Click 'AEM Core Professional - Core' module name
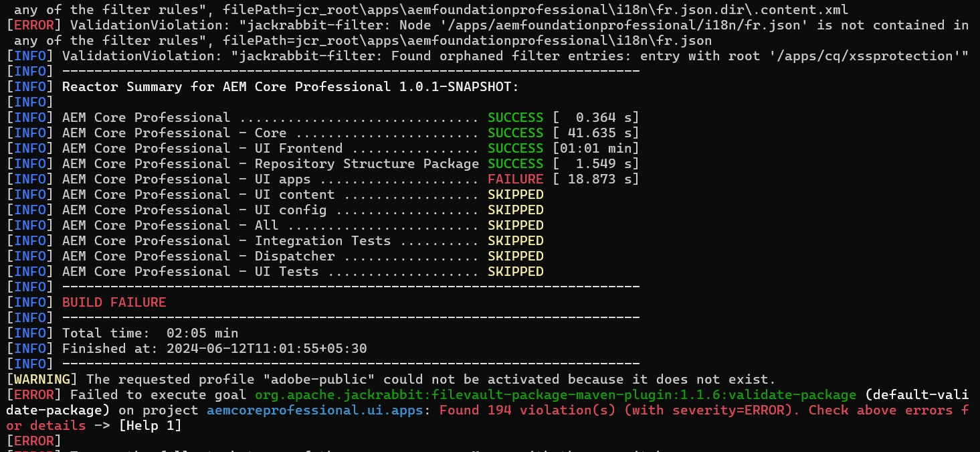The image size is (980, 452). [x=174, y=133]
